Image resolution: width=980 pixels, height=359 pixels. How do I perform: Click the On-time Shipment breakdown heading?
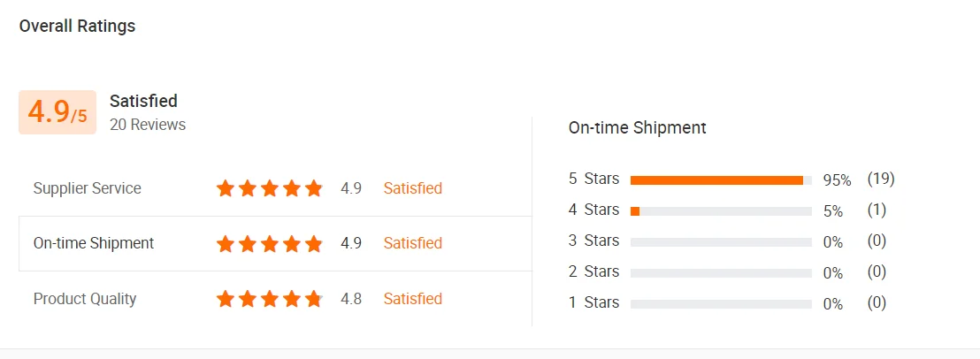pyautogui.click(x=637, y=128)
